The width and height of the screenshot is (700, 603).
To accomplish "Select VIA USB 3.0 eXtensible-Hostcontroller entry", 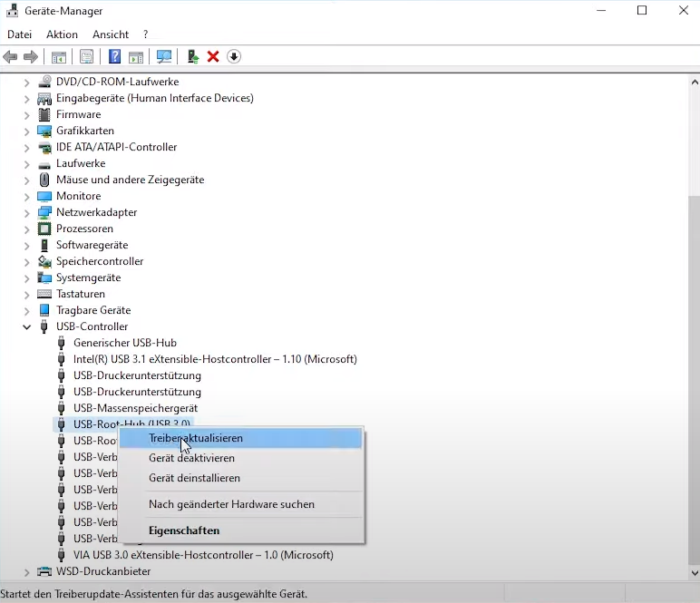I will pyautogui.click(x=203, y=555).
